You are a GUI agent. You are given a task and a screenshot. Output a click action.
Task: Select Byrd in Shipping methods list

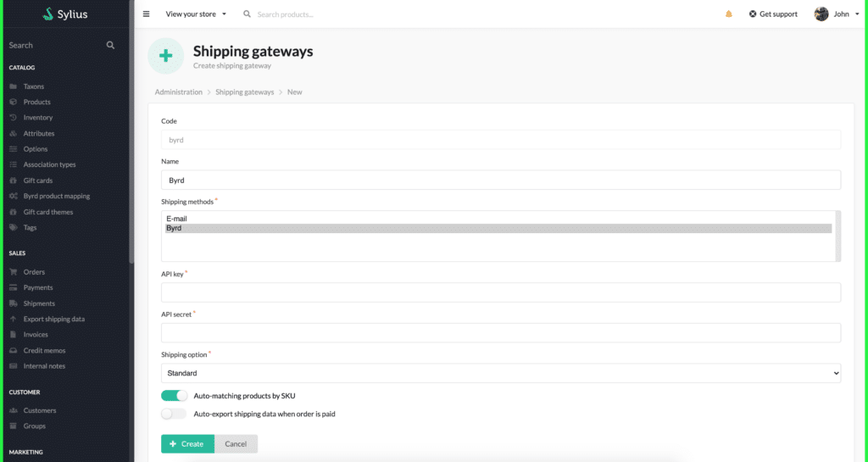click(x=498, y=228)
